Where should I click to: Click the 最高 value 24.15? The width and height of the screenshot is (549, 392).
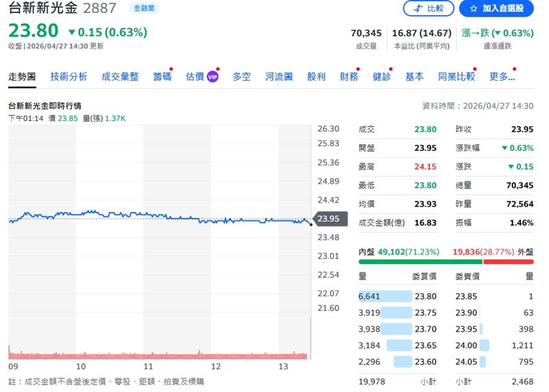425,167
